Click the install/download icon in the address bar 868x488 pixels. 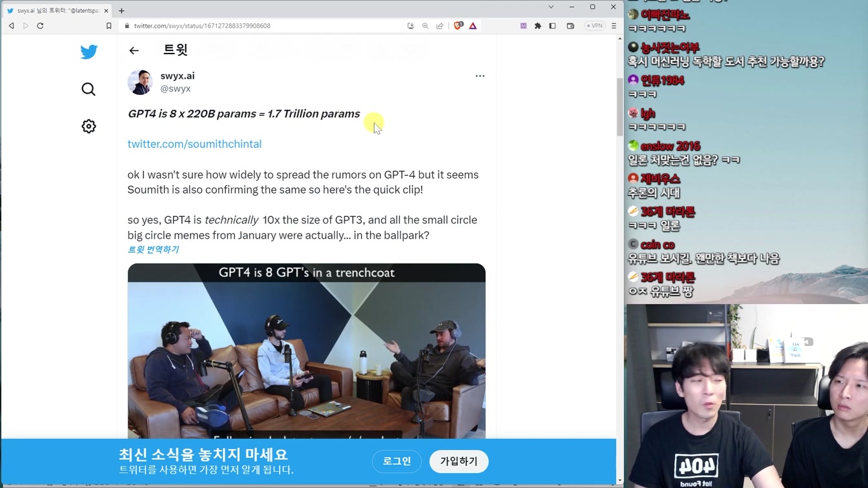click(x=411, y=26)
